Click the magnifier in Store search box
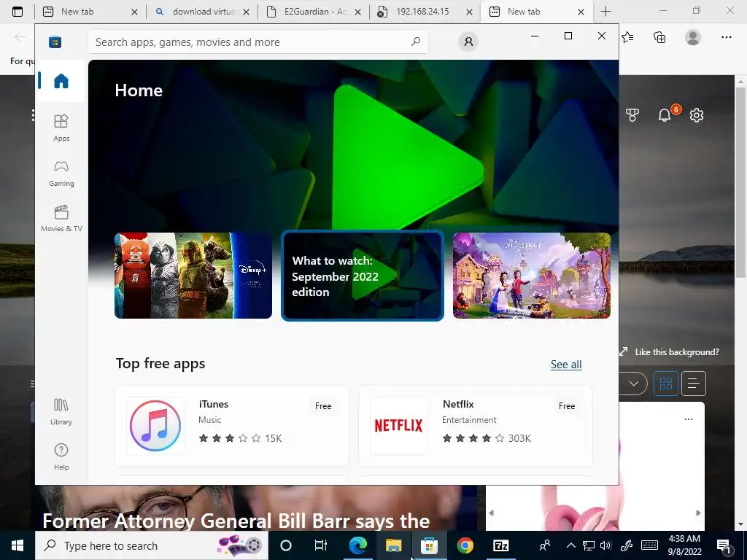747x560 pixels. (x=415, y=42)
